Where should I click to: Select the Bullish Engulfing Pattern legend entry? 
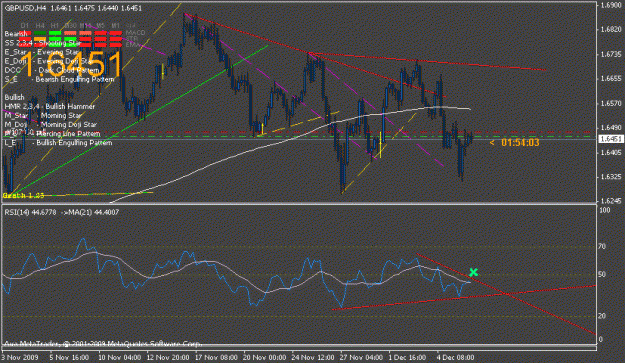pyautogui.click(x=58, y=143)
